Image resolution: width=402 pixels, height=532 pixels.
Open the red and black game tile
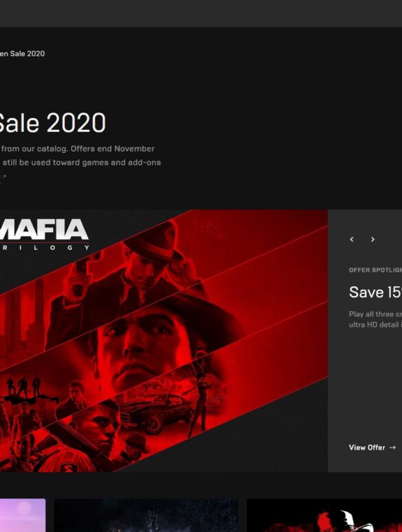[x=324, y=515]
